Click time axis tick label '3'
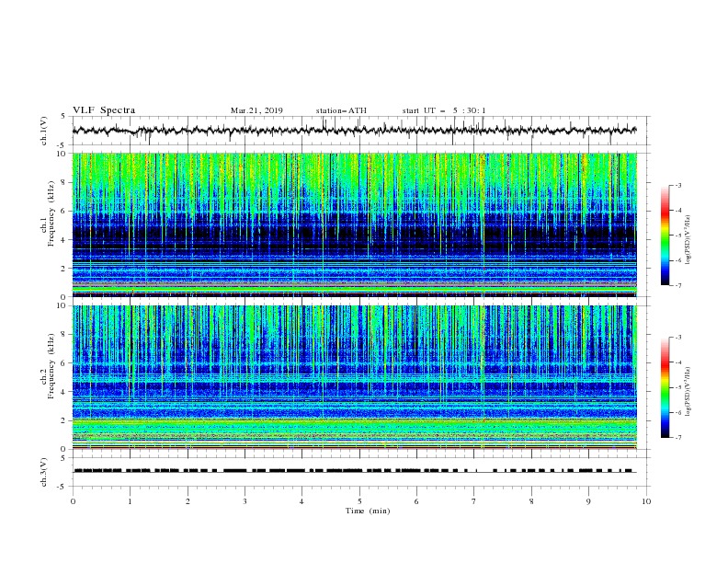 pyautogui.click(x=245, y=501)
